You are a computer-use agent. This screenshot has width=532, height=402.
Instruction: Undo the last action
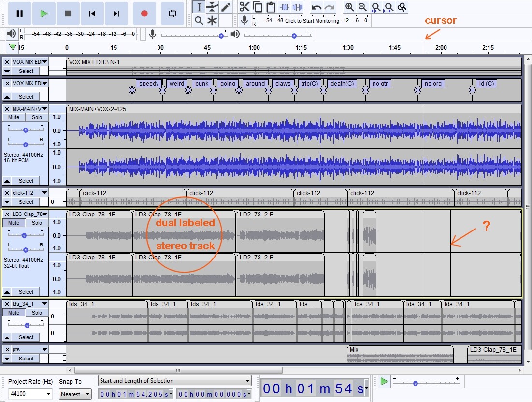pos(316,7)
